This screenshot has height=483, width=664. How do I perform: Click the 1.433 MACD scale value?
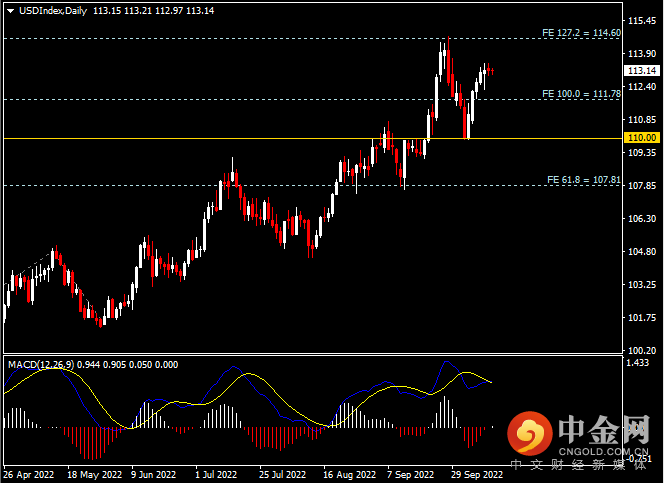637,363
